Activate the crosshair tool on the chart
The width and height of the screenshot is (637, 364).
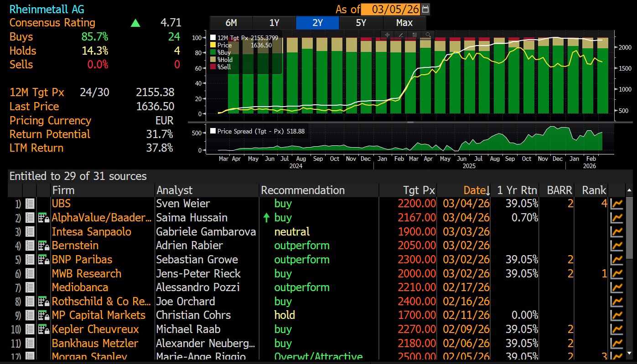point(387,35)
